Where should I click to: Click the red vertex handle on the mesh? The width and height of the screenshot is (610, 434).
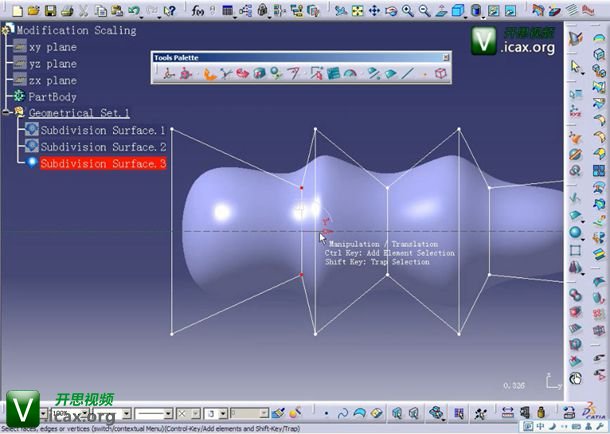click(x=302, y=187)
